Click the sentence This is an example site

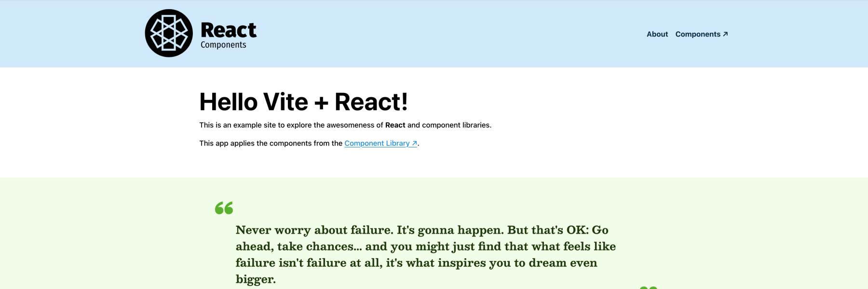point(345,125)
